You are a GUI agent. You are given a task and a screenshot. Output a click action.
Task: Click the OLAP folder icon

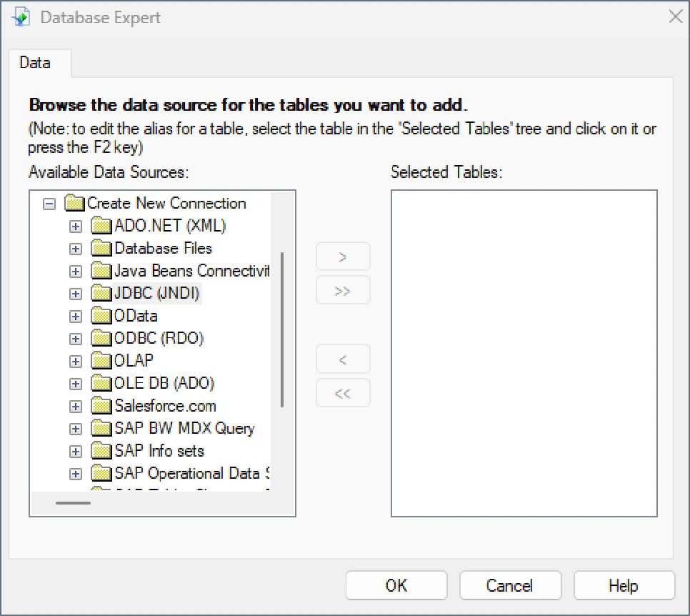point(100,360)
